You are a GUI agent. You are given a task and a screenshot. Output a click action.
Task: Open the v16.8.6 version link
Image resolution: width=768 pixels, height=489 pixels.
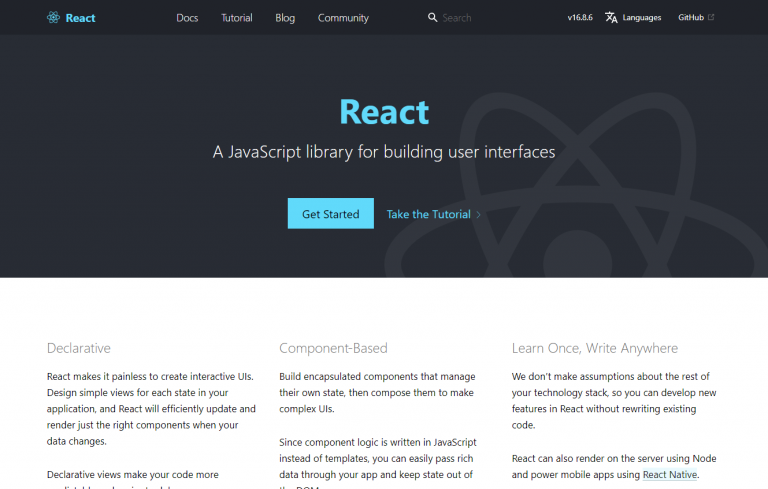point(581,18)
